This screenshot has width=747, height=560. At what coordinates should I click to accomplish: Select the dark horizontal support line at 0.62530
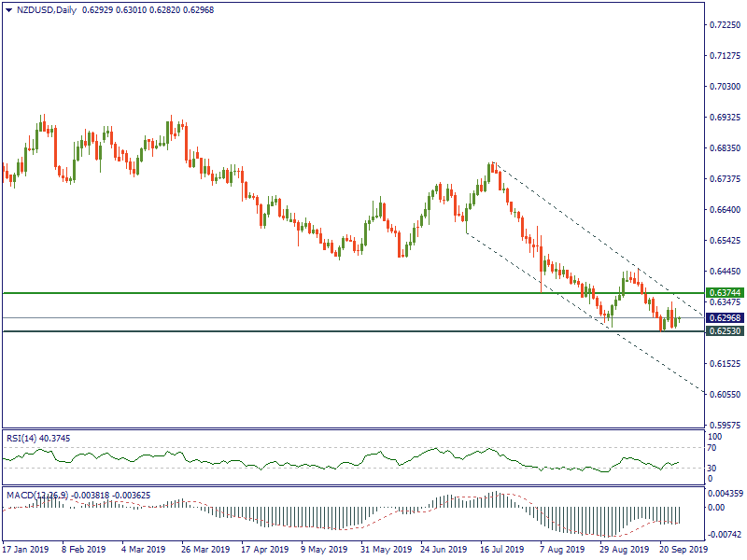pos(280,331)
